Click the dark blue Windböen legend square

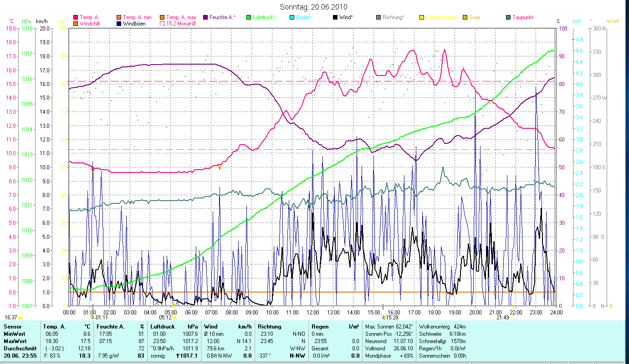tap(119, 24)
